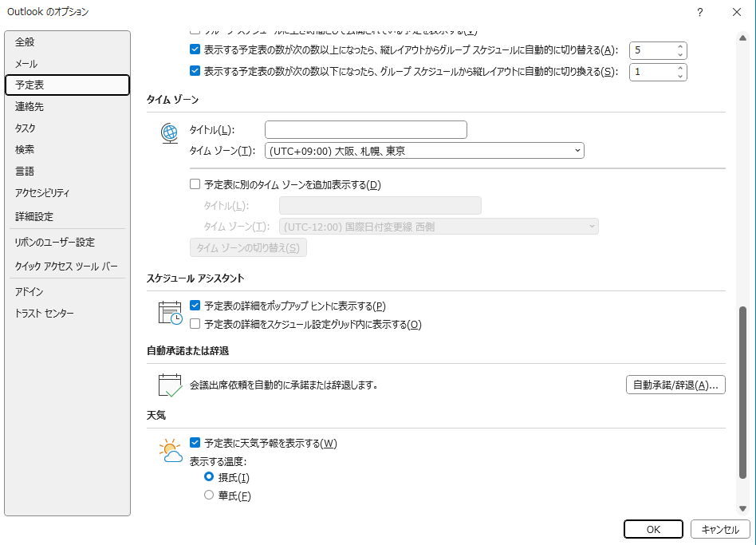756x545 pixels.
Task: Open the タスク category
Action: [68, 128]
